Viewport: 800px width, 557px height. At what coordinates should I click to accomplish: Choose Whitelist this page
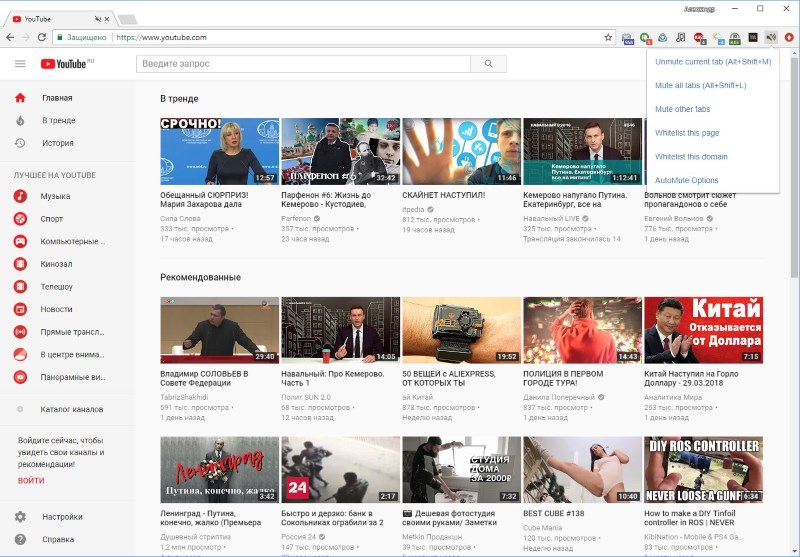click(687, 133)
